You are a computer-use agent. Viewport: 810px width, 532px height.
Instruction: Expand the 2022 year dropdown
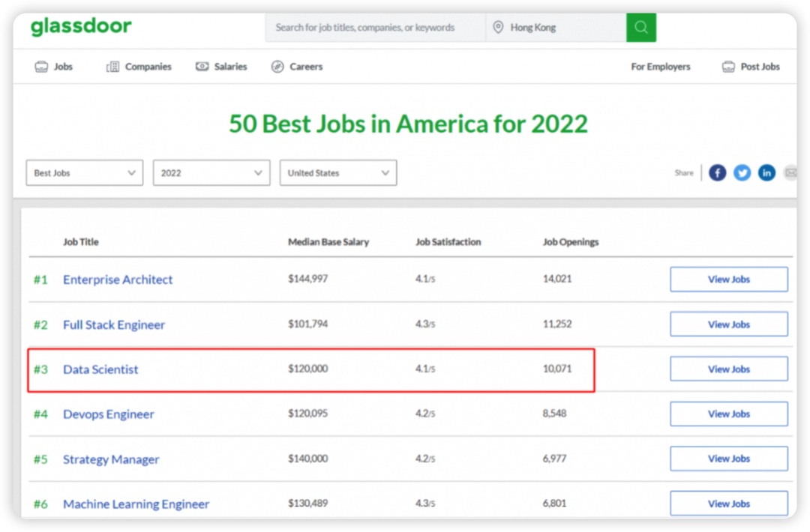click(x=211, y=173)
